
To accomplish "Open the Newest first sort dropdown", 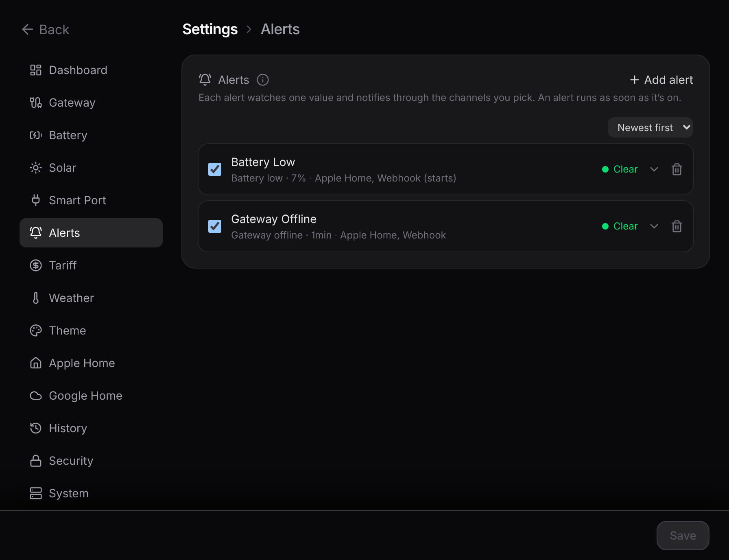I will click(x=650, y=127).
